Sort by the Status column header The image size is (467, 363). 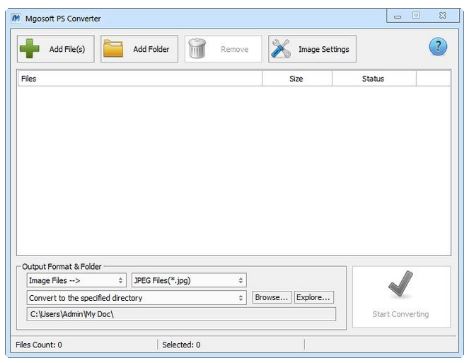pos(374,79)
